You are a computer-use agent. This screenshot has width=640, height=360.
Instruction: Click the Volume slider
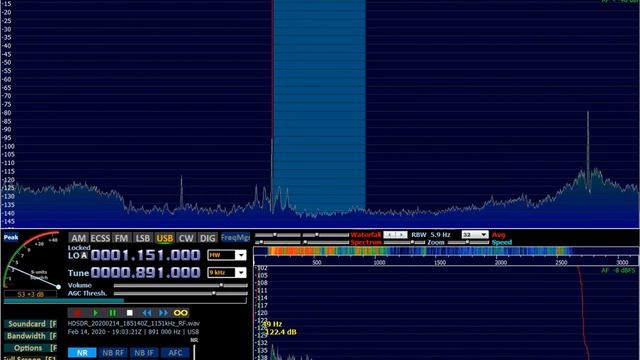tap(180, 285)
